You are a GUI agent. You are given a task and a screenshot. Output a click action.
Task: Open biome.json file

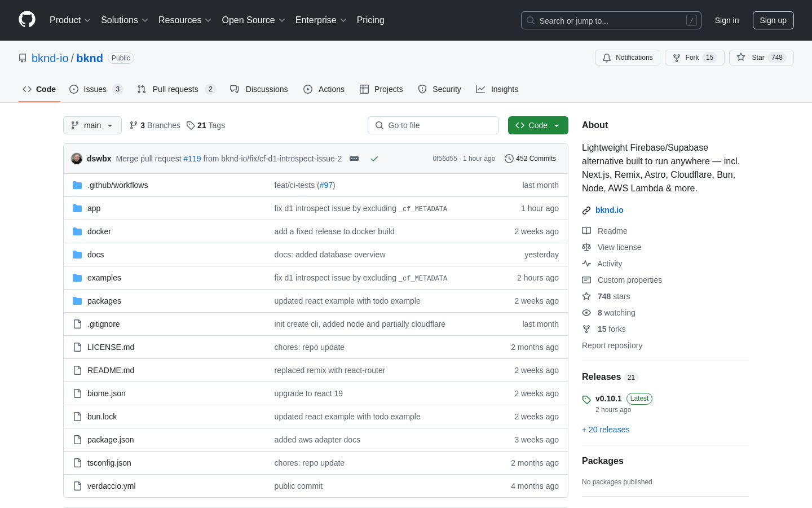tap(107, 393)
